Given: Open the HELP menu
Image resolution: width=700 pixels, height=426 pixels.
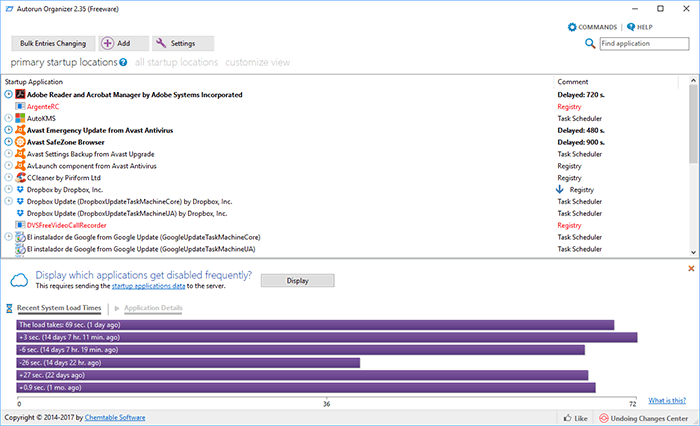Looking at the screenshot, I should [x=640, y=27].
